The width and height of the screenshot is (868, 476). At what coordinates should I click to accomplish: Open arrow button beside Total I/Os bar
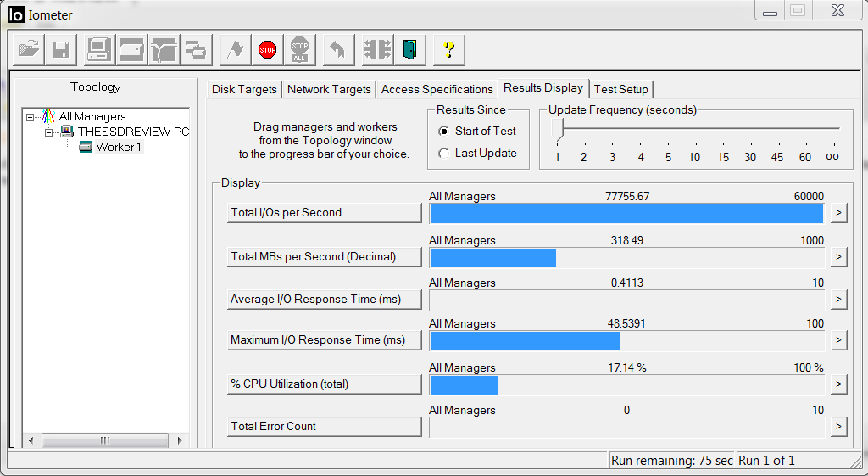(x=838, y=213)
